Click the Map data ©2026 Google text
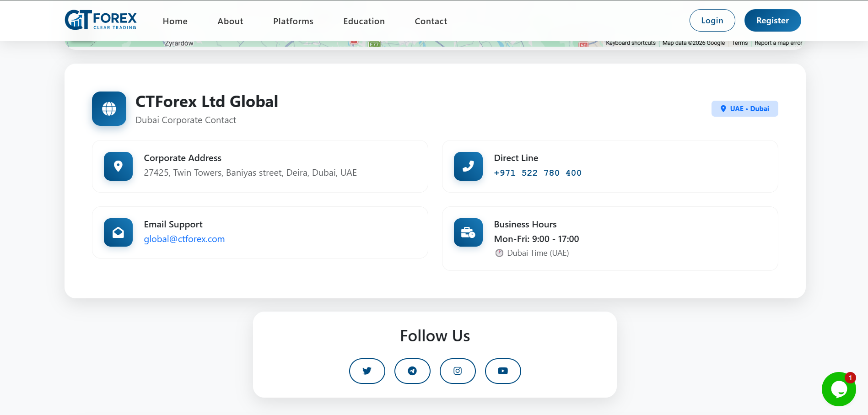Screen dimensions: 868x415 [694, 43]
